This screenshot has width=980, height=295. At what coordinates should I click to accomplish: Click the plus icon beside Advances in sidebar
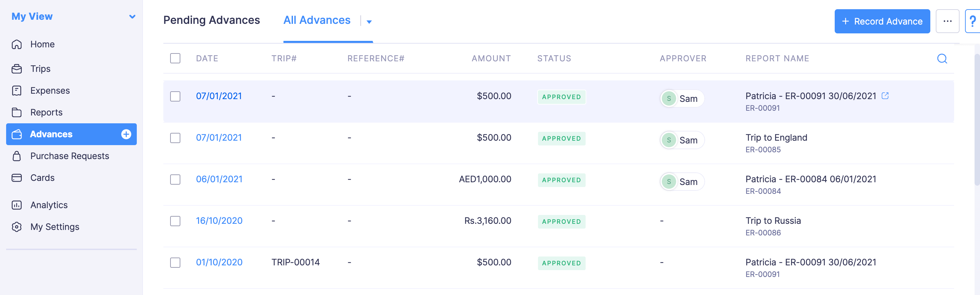[126, 134]
